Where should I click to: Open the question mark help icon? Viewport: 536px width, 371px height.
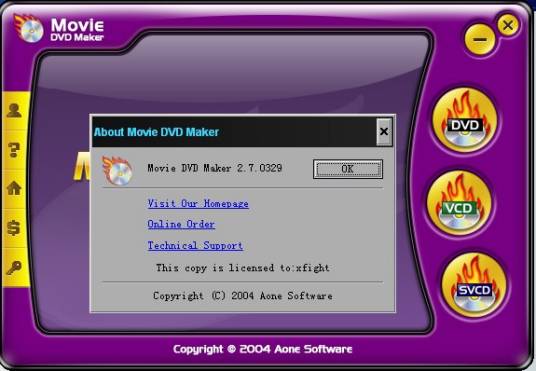click(14, 150)
